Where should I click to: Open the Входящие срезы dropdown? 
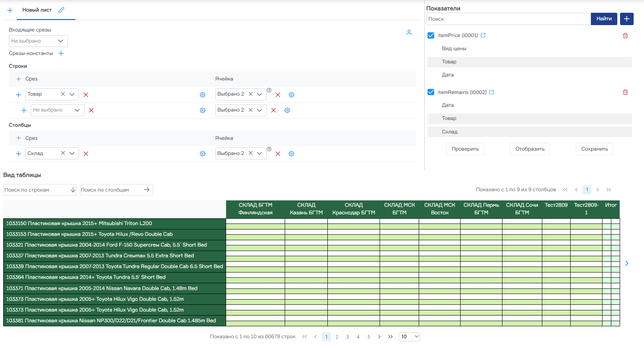[38, 41]
